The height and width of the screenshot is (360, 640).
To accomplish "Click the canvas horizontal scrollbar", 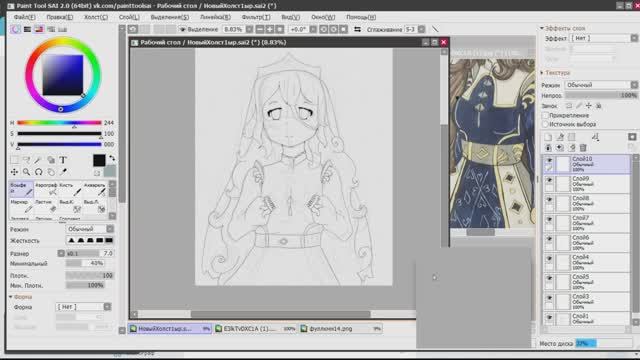I will click(280, 314).
